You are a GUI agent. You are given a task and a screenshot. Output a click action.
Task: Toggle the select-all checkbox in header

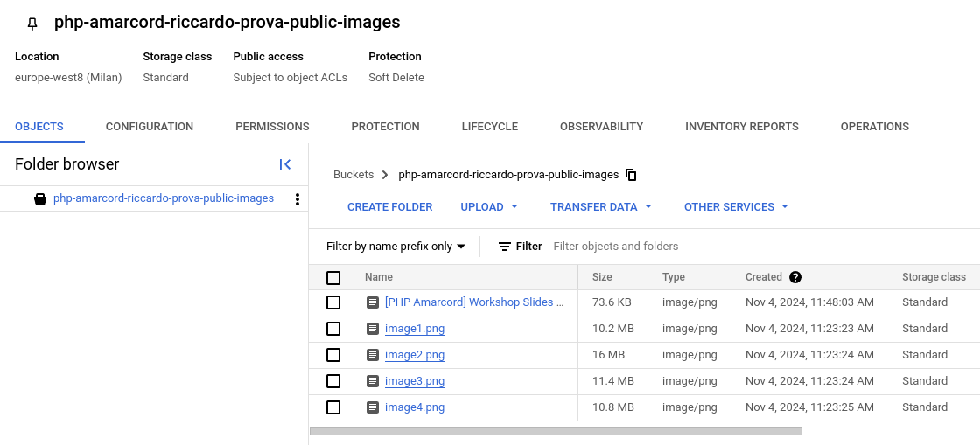click(333, 278)
